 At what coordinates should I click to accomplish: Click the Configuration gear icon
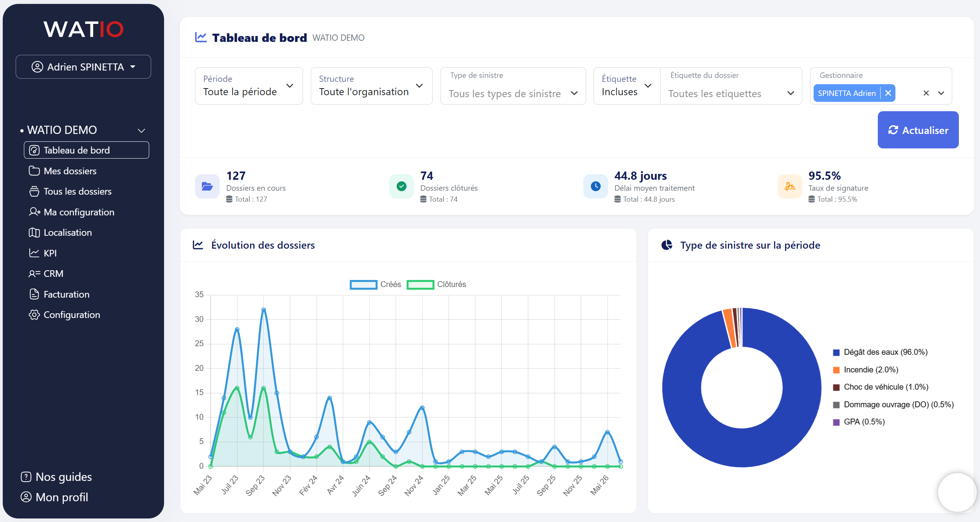(34, 315)
